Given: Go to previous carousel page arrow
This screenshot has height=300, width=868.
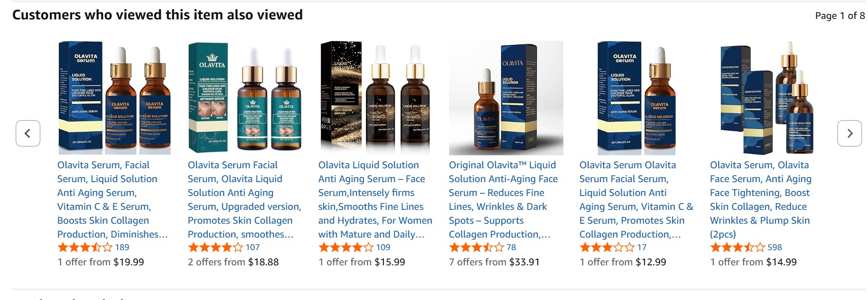Looking at the screenshot, I should tap(28, 133).
